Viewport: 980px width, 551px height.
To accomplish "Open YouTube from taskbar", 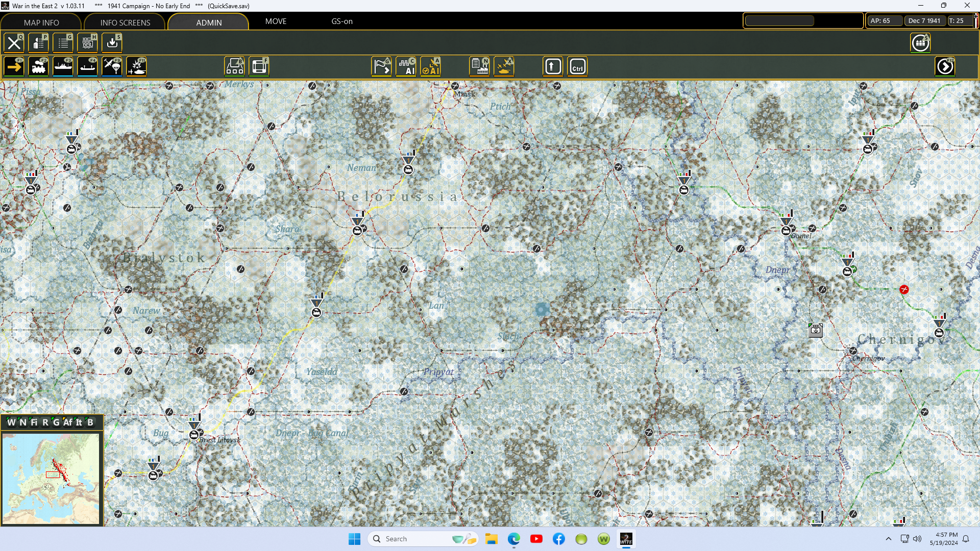I will point(536,539).
